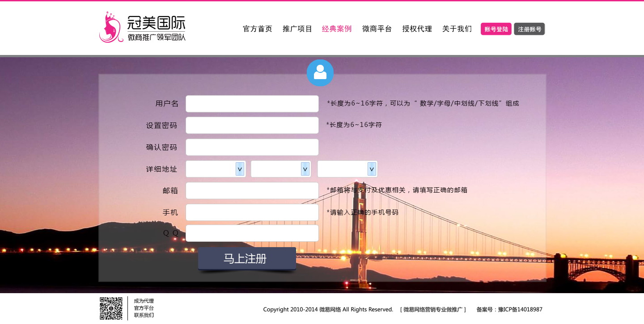644x324 pixels.
Task: Click the QR code in footer
Action: 111,308
